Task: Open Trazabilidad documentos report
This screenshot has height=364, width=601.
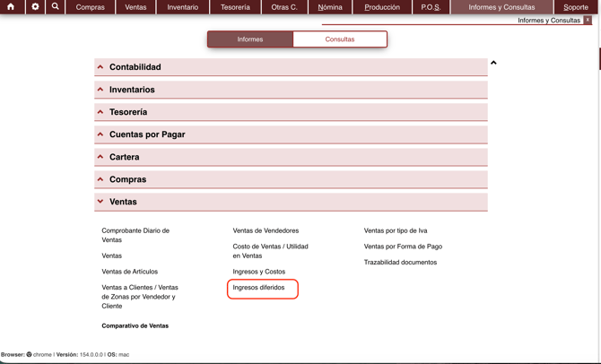Action: click(x=400, y=263)
